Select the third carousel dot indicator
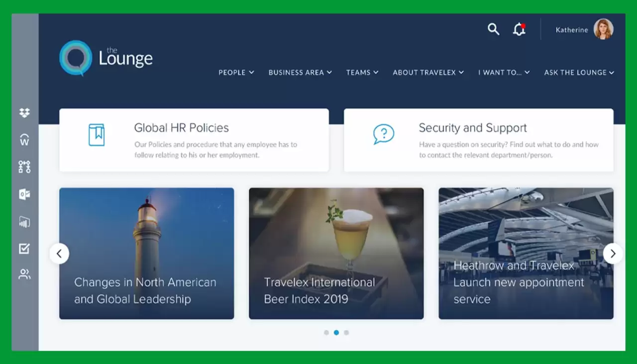This screenshot has width=637, height=364. tap(346, 332)
